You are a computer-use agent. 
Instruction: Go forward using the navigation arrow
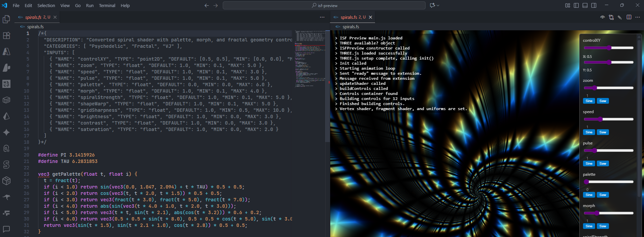pos(216,5)
